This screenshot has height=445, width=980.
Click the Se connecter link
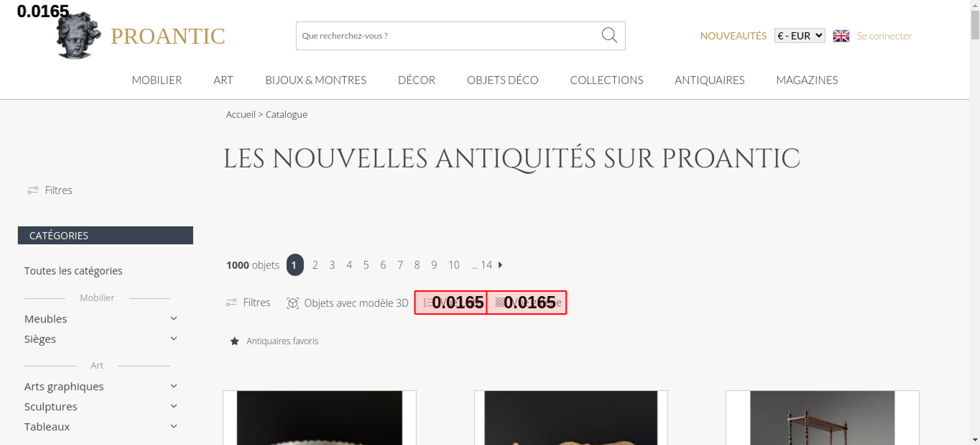[x=884, y=36]
